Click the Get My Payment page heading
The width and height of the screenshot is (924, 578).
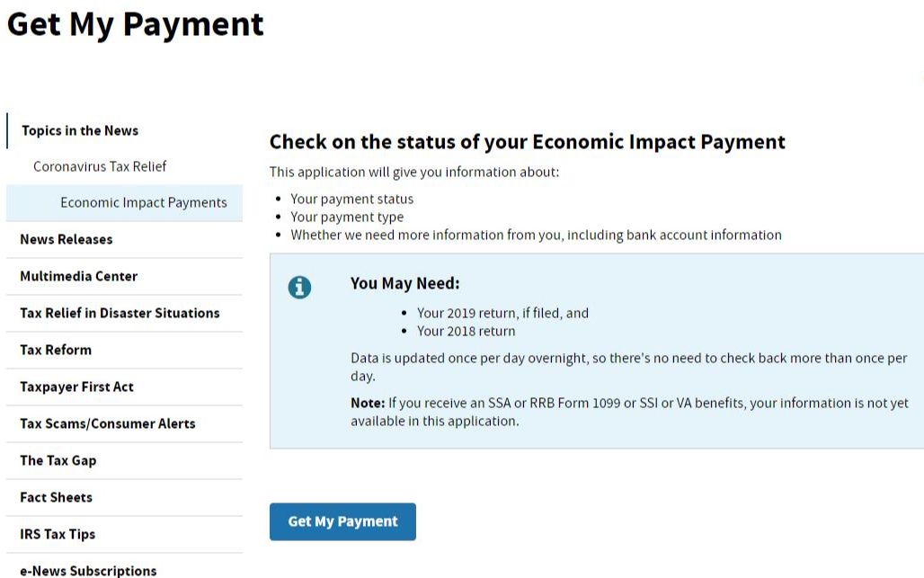coord(136,25)
